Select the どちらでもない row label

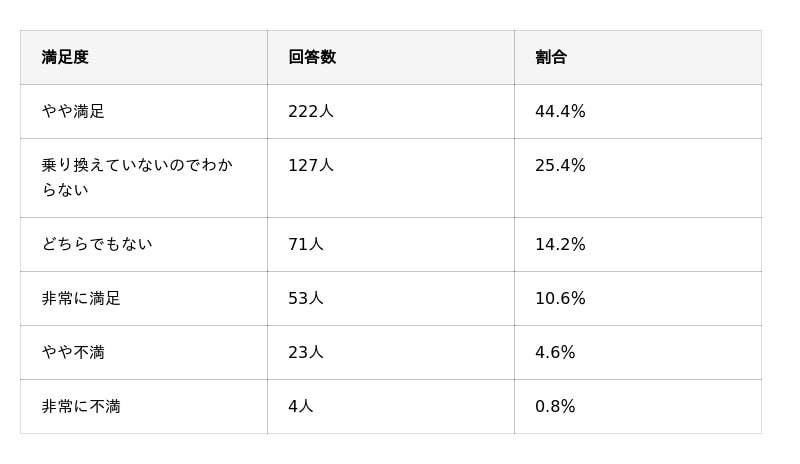click(x=97, y=244)
